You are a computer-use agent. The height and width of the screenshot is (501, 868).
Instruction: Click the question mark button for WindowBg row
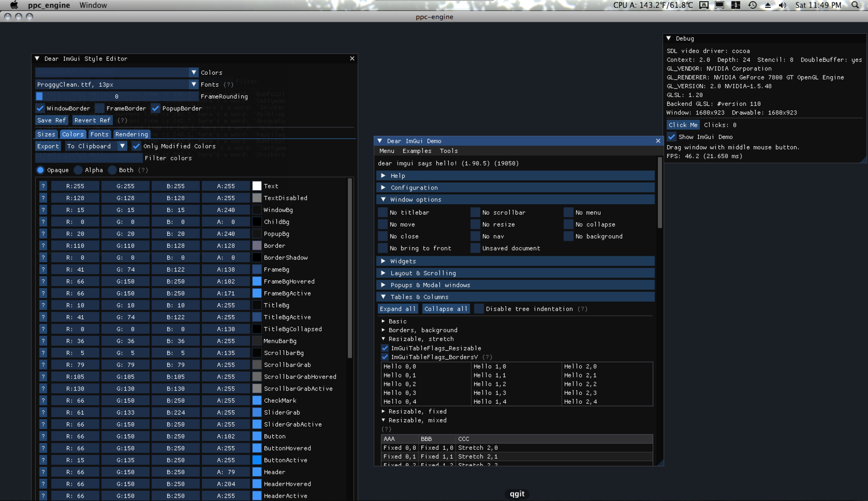tap(43, 210)
